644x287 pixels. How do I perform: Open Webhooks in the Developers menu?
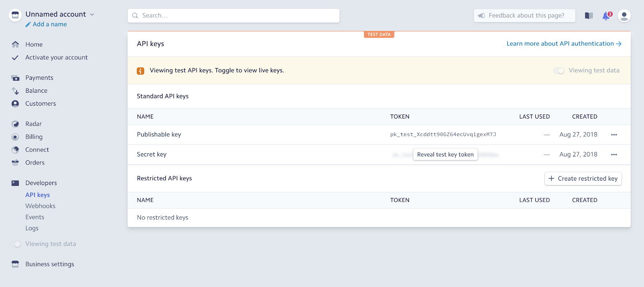tap(40, 206)
